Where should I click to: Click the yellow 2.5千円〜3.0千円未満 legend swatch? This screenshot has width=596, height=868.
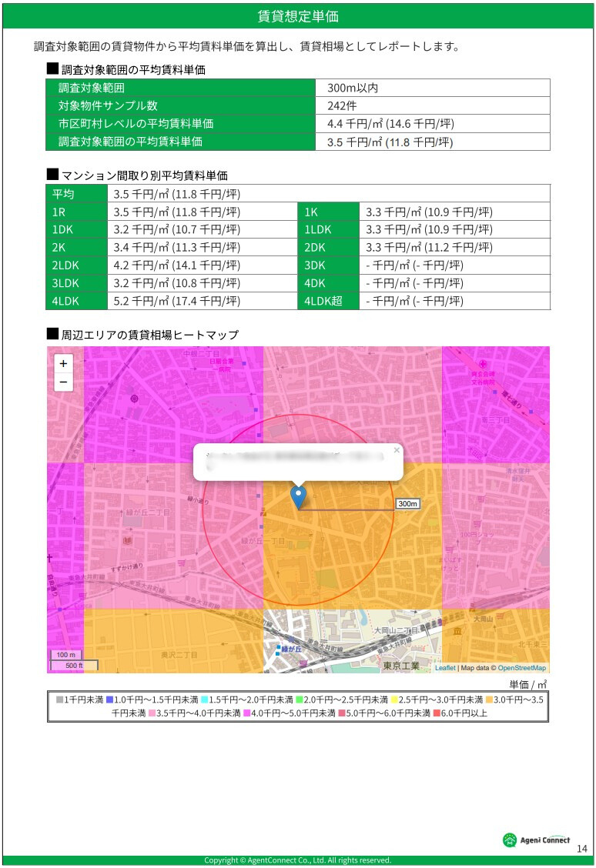393,700
